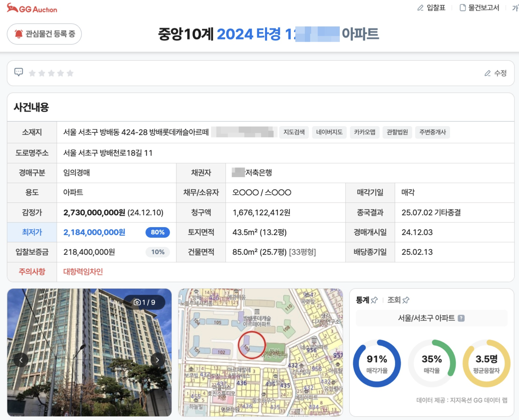Click the 대항력임차인 warning text
The height and width of the screenshot is (420, 519).
pyautogui.click(x=83, y=272)
